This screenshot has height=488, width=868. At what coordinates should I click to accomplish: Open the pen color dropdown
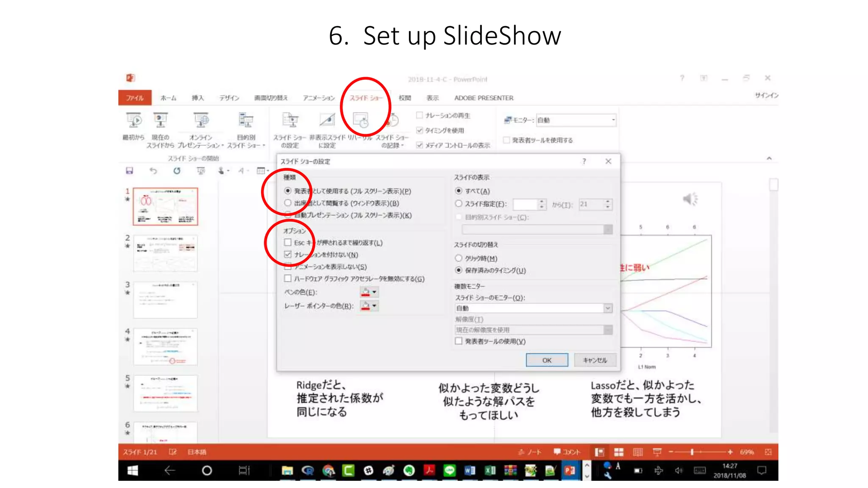(x=374, y=292)
